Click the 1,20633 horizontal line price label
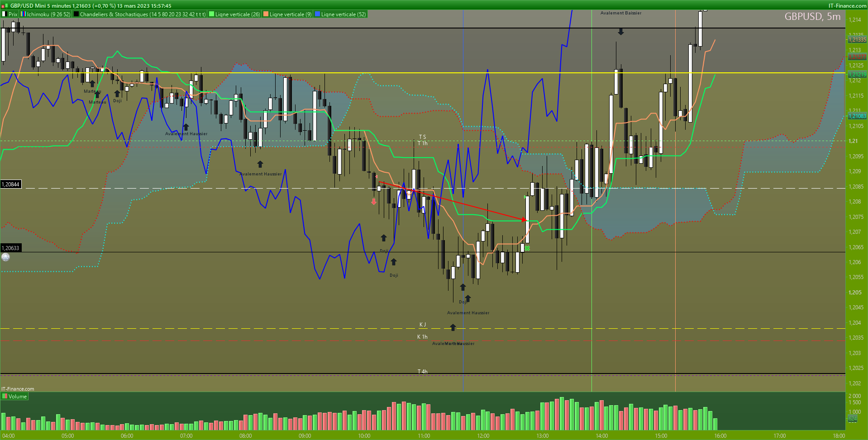868x440 pixels. click(11, 248)
